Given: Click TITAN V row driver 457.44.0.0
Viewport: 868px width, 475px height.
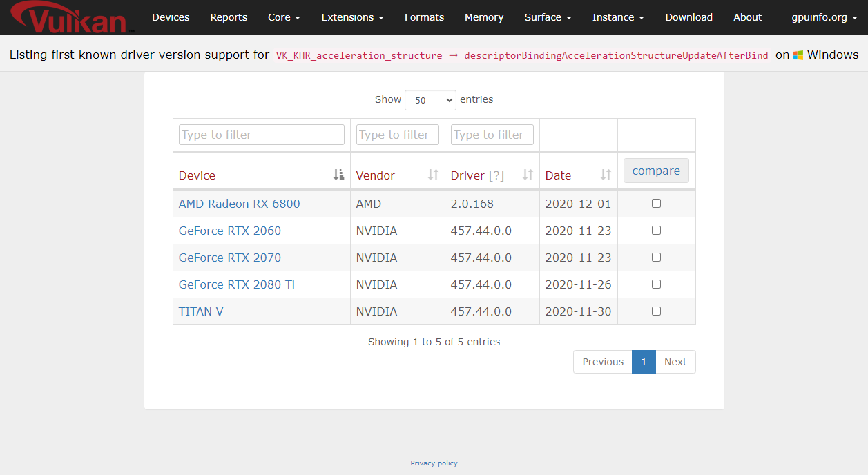Looking at the screenshot, I should pyautogui.click(x=492, y=311).
